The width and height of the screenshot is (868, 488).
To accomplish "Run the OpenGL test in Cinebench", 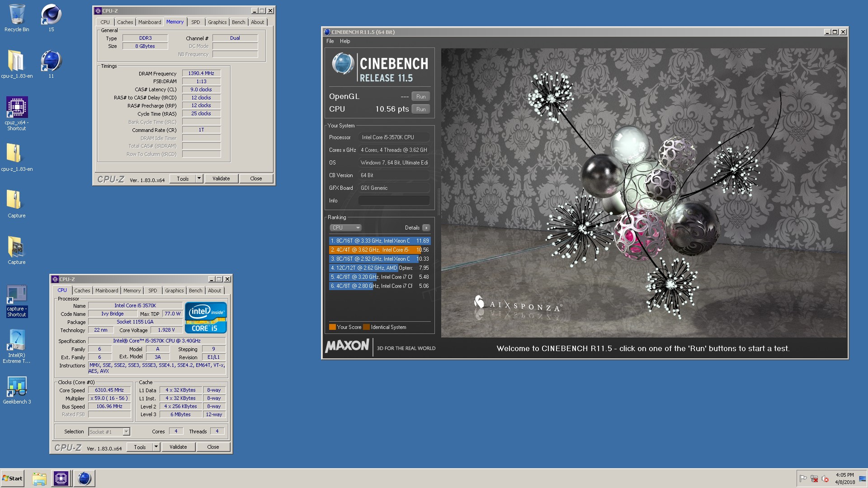I will pos(421,97).
